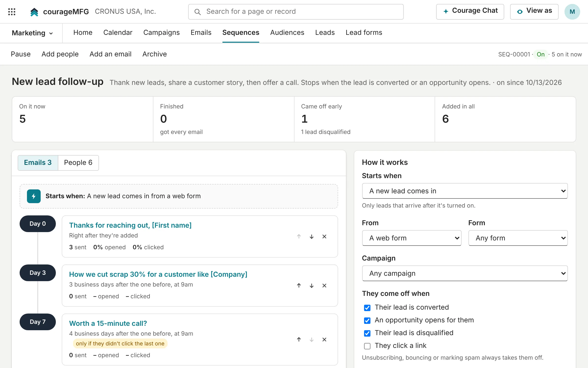
Task: Remove the 15-minute call email
Action: tap(324, 340)
